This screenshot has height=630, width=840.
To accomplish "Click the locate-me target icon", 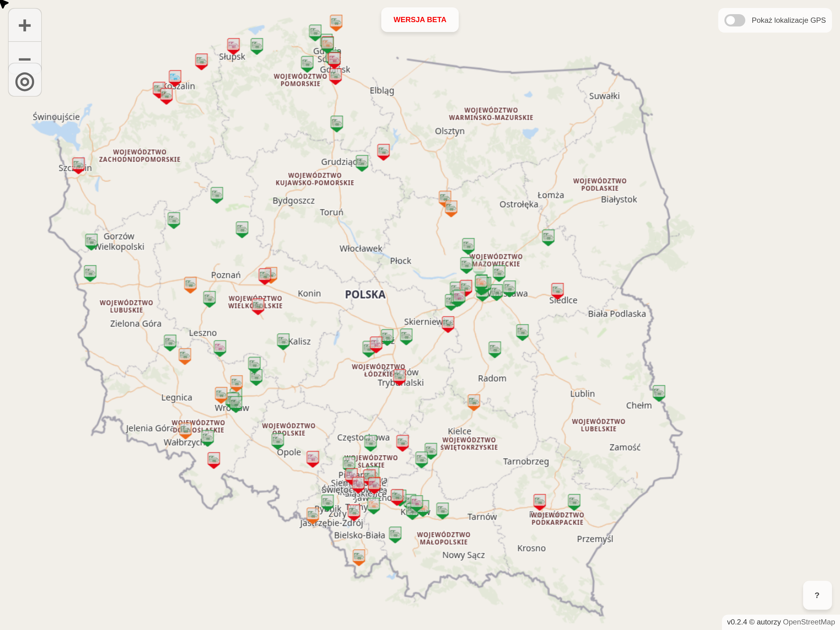I will click(25, 82).
